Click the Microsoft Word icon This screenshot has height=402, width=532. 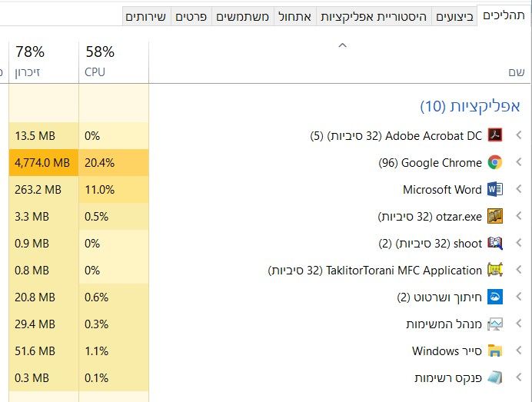[495, 190]
